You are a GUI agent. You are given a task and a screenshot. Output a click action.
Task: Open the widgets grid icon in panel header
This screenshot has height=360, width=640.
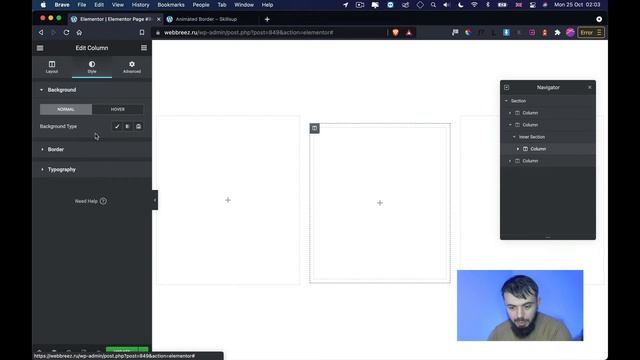tap(144, 48)
